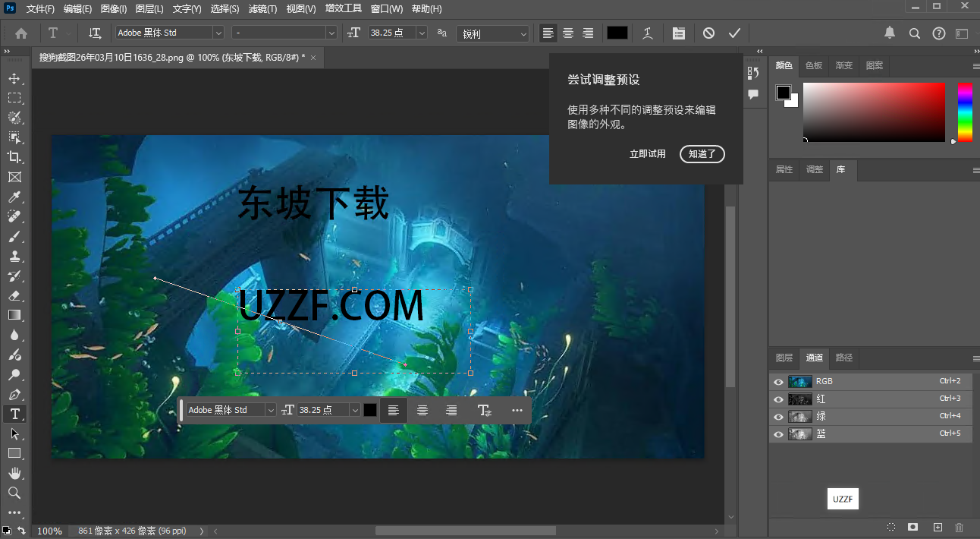The width and height of the screenshot is (980, 539).
Task: Click 立即试用 in the adjustment presets popup
Action: 647,153
